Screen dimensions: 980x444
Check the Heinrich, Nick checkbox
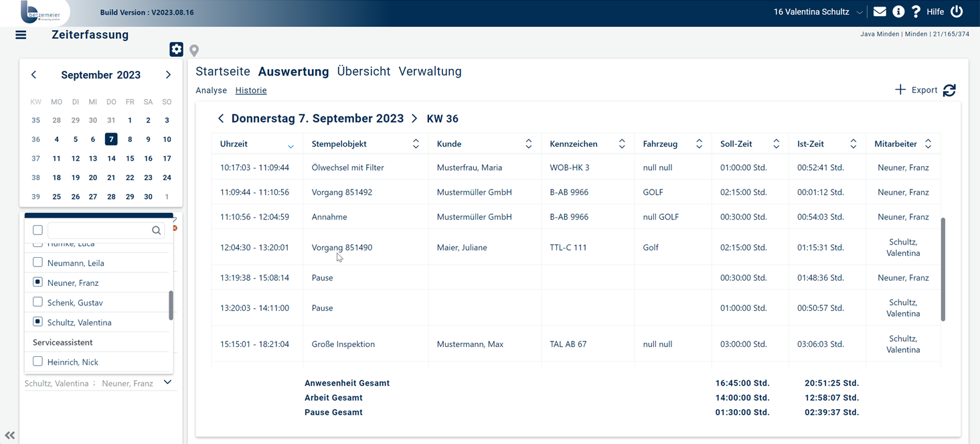[x=37, y=362]
